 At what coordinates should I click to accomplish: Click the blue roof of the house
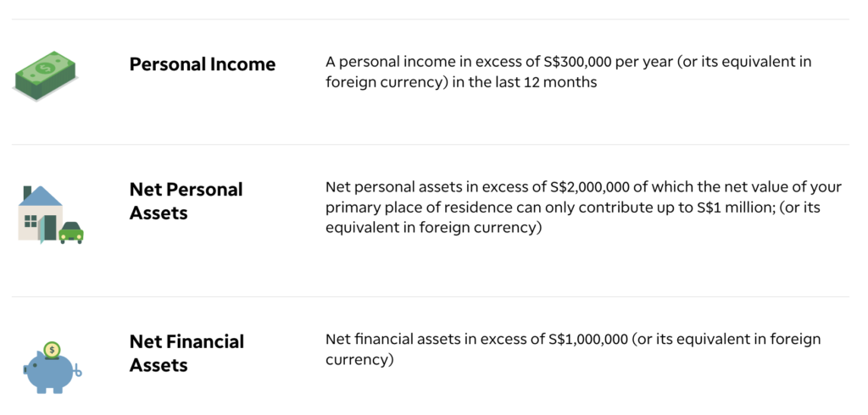[40, 196]
